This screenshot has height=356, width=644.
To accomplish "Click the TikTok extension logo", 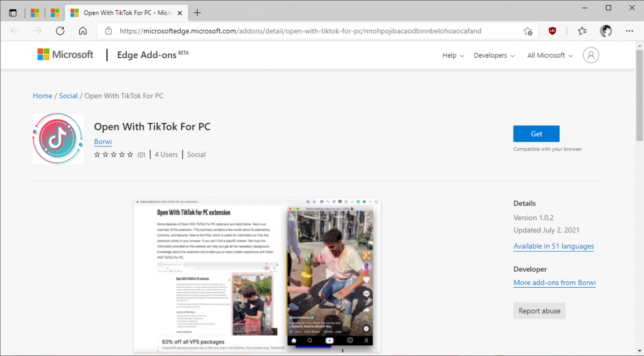I will [x=58, y=139].
